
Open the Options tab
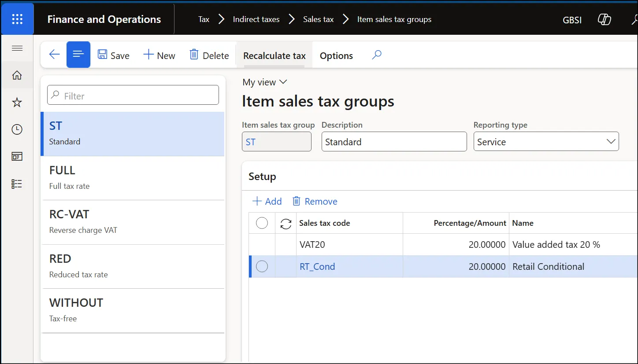336,55
